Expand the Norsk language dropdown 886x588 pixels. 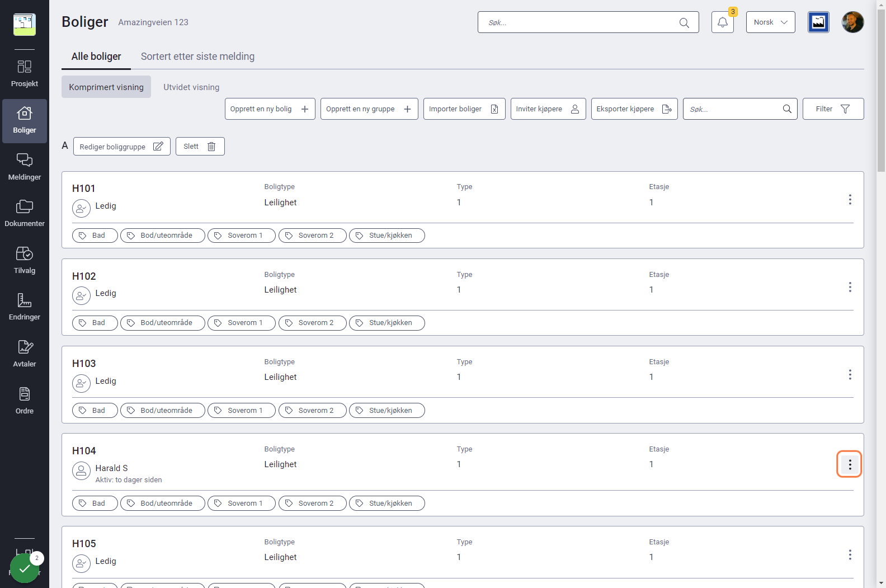770,22
